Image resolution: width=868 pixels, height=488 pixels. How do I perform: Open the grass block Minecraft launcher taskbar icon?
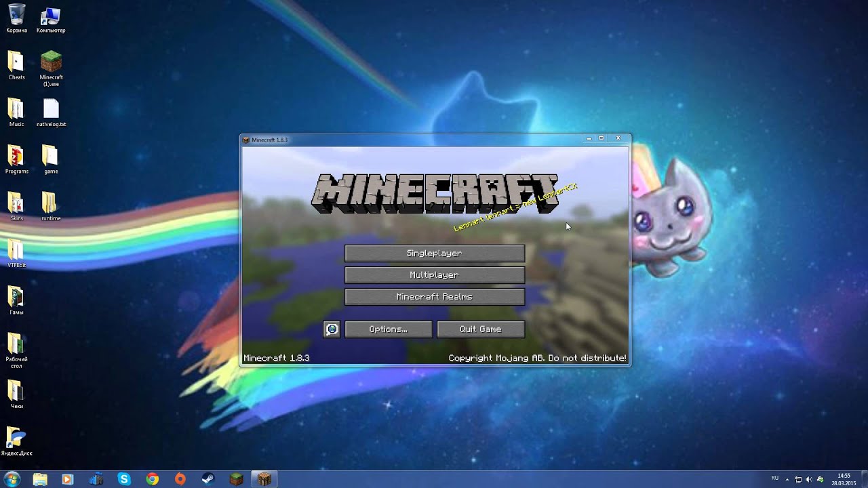(236, 479)
